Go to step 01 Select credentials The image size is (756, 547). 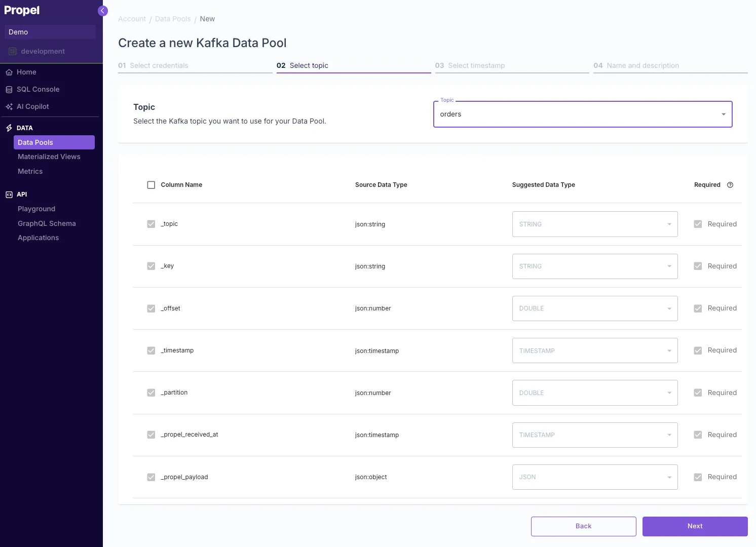click(195, 66)
